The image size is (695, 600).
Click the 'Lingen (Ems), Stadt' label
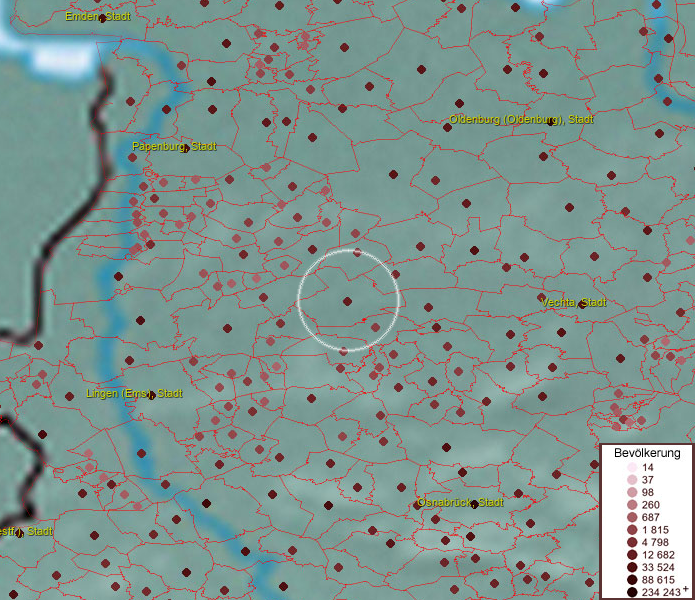134,394
